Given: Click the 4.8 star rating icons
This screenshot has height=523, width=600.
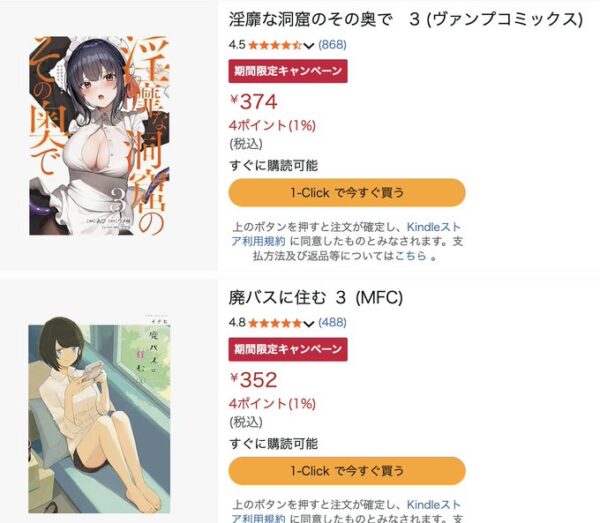Looking at the screenshot, I should 275,323.
